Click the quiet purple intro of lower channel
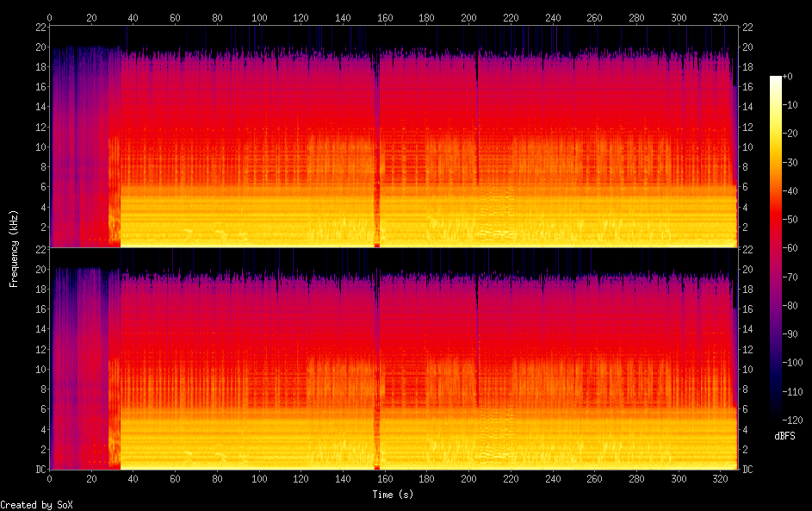The width and height of the screenshot is (812, 511). [77, 371]
